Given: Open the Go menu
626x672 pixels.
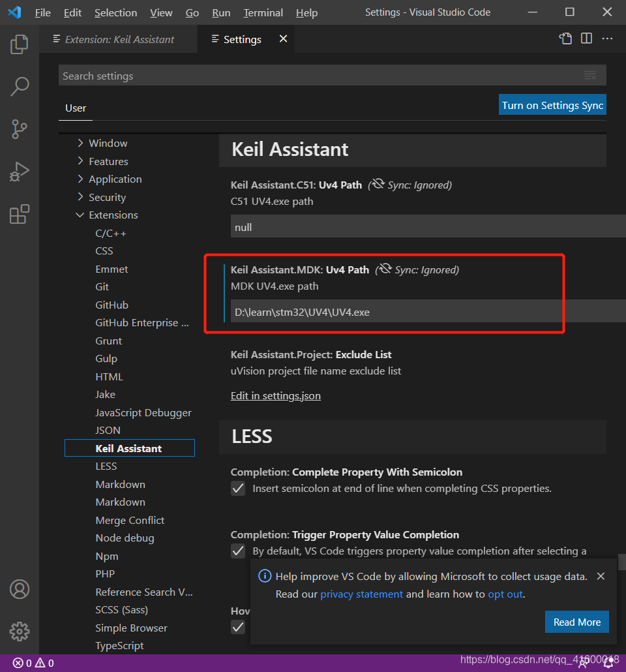Looking at the screenshot, I should click(x=192, y=13).
